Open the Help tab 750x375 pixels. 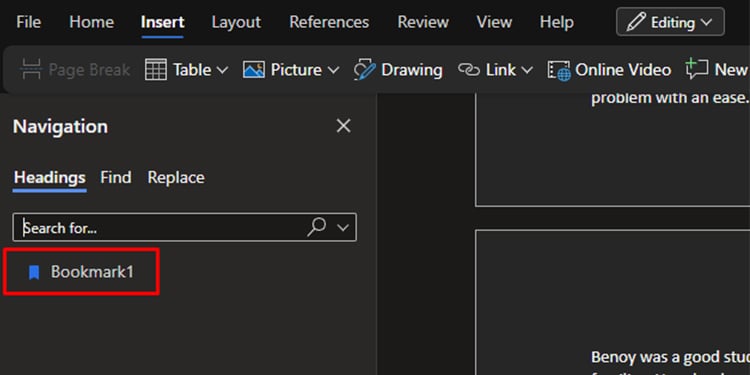(557, 22)
